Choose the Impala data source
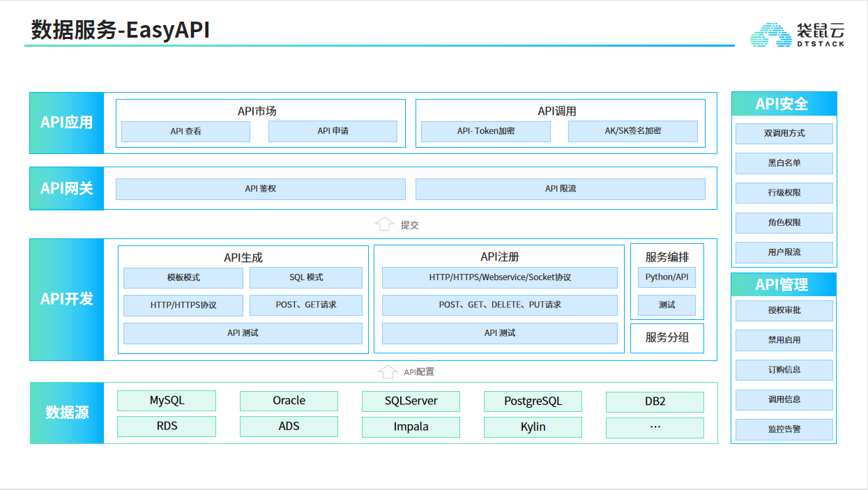 (x=411, y=427)
